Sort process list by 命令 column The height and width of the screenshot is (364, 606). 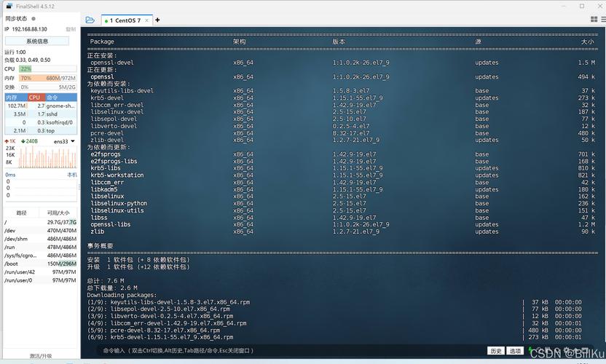(61, 98)
